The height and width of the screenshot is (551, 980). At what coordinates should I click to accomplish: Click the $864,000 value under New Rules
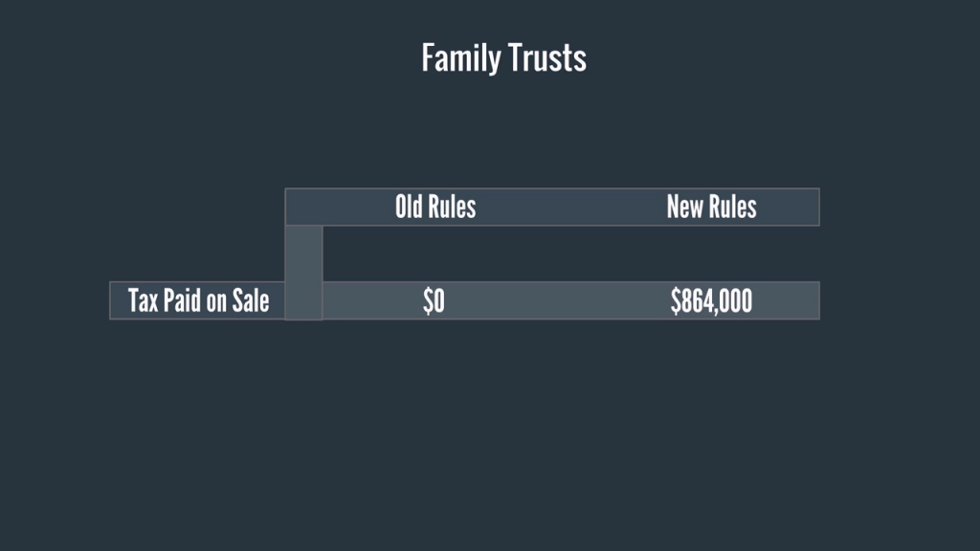[x=711, y=301]
